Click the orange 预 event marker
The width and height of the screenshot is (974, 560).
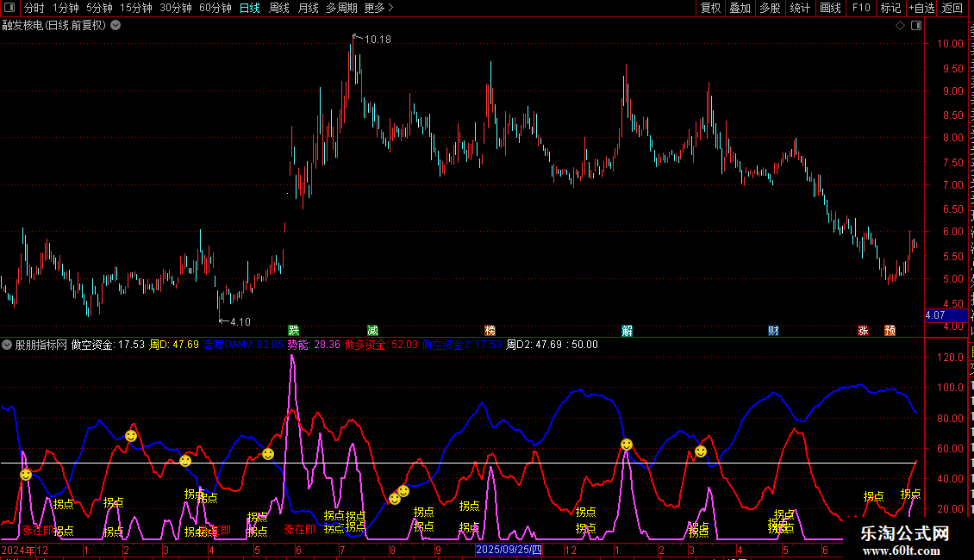pyautogui.click(x=890, y=330)
